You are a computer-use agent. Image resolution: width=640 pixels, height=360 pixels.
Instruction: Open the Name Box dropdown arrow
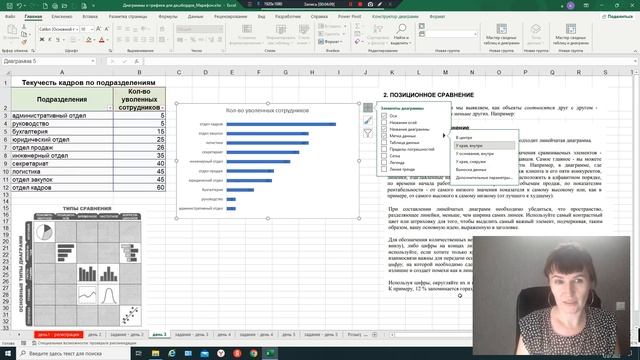(93, 61)
